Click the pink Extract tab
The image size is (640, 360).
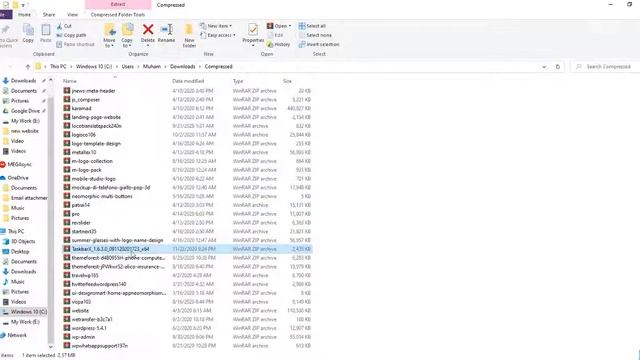[118, 4]
